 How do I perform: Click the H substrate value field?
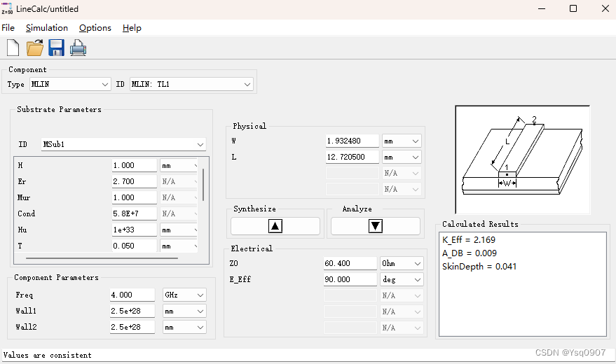134,165
